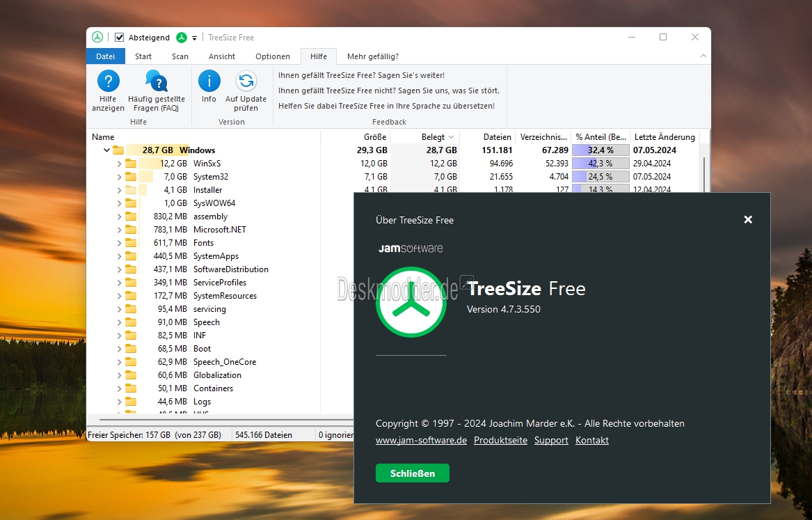The image size is (812, 520).
Task: Collapse the Windows root folder
Action: 106,150
